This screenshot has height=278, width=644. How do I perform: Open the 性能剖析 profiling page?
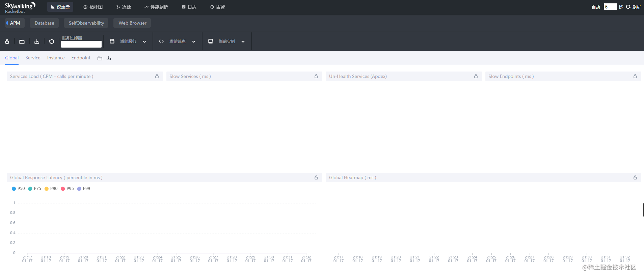156,7
